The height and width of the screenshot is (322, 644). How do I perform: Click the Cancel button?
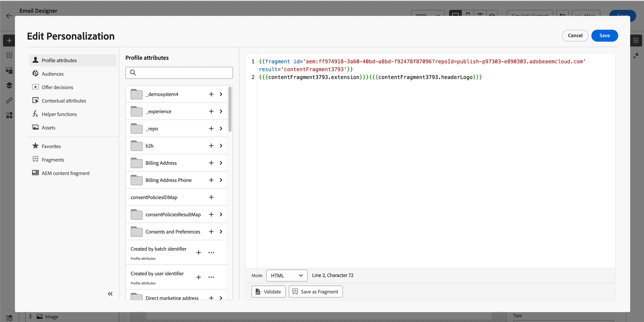click(x=575, y=35)
